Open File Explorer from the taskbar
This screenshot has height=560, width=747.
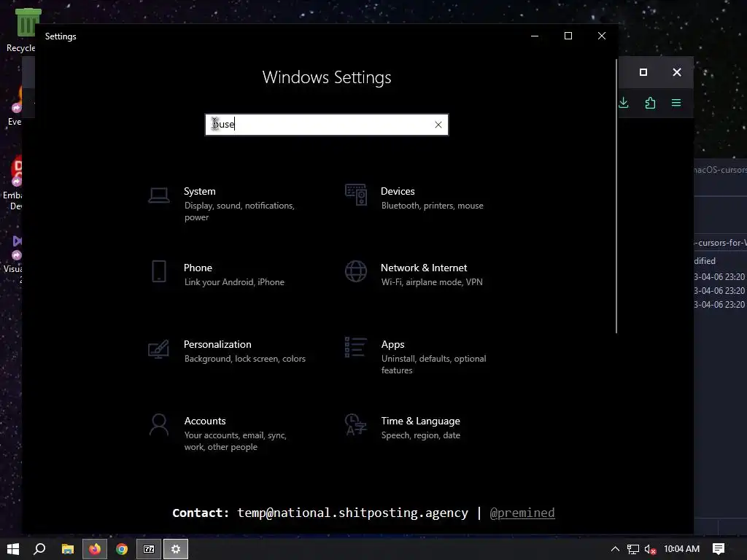(68, 549)
